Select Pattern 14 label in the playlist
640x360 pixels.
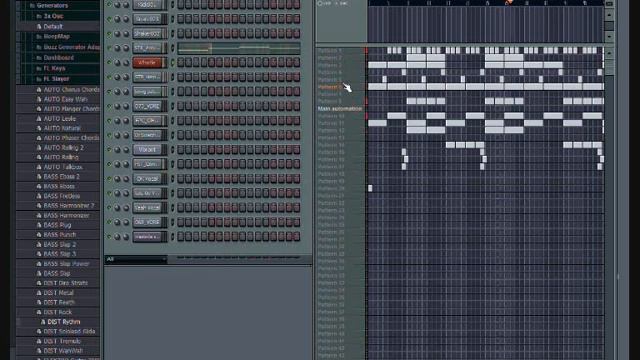coord(331,145)
